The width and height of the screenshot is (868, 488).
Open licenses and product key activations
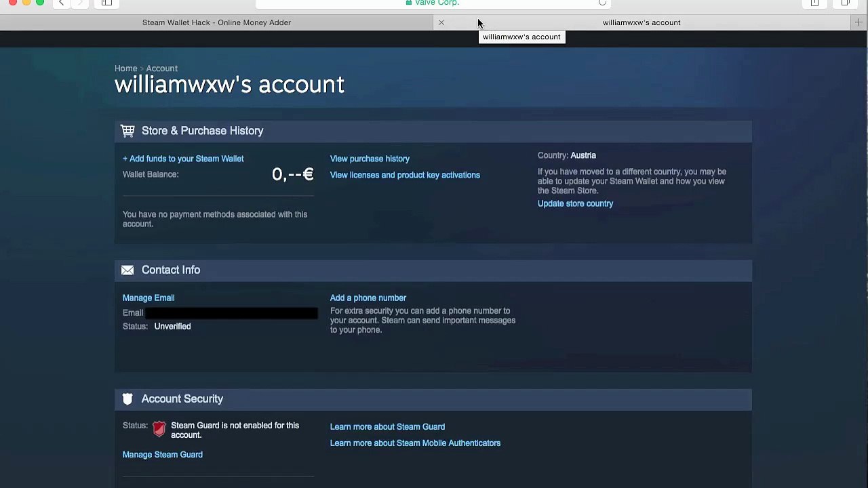pos(405,175)
